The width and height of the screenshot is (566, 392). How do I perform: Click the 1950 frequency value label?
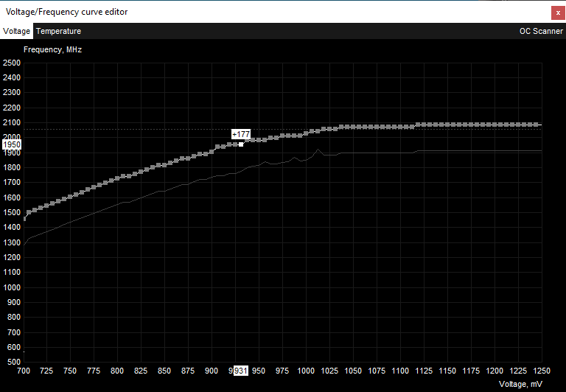click(12, 144)
